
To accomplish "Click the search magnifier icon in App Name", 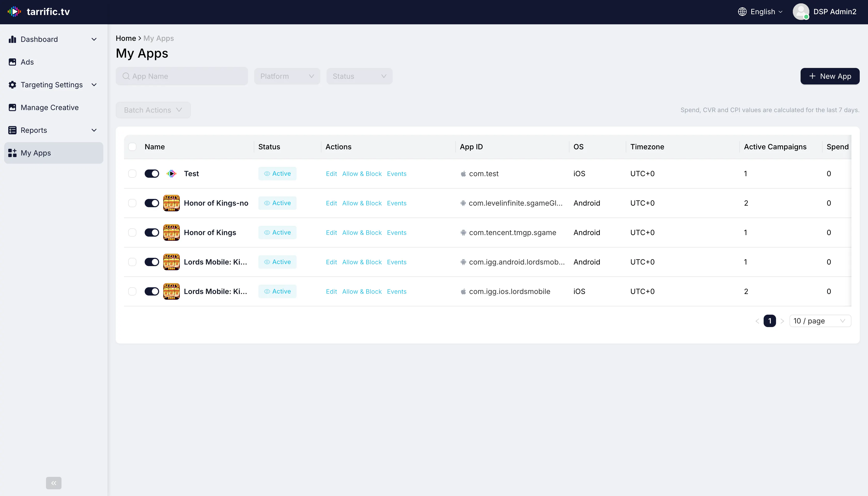I will tap(126, 76).
